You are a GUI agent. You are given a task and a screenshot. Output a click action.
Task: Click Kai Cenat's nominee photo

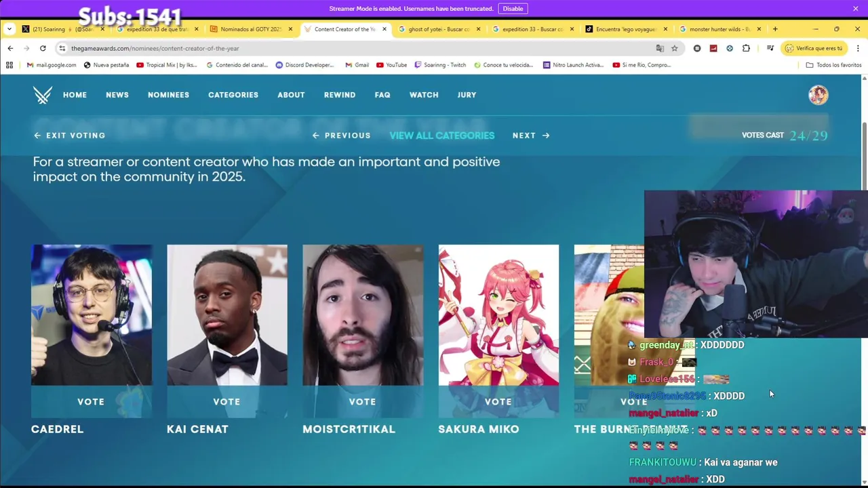click(x=227, y=315)
